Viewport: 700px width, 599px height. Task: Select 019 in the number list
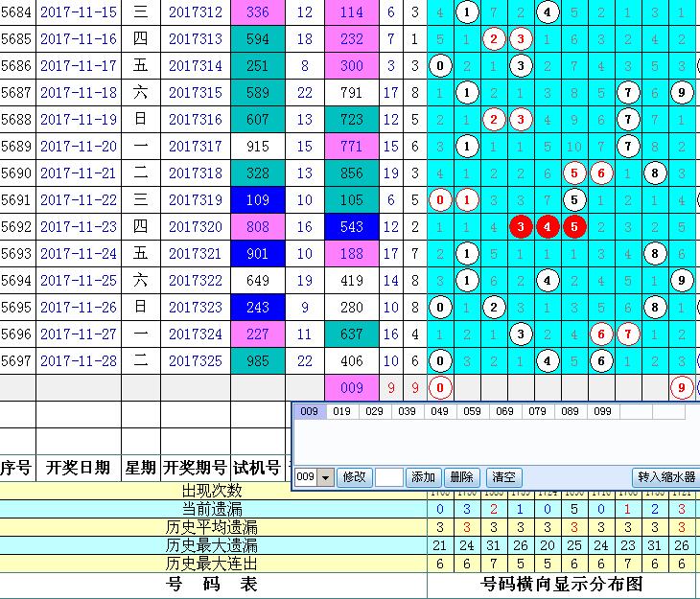coord(341,411)
